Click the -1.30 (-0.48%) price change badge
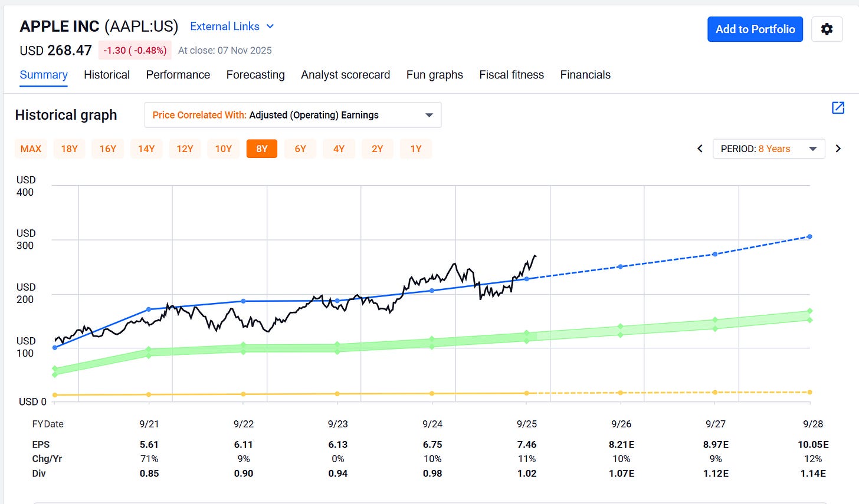The height and width of the screenshot is (504, 859). 135,51
